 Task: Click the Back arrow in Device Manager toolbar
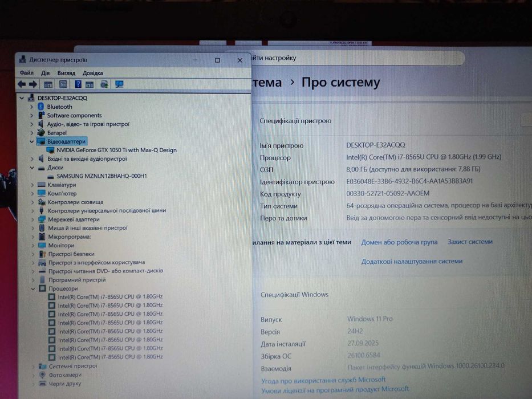(22, 84)
